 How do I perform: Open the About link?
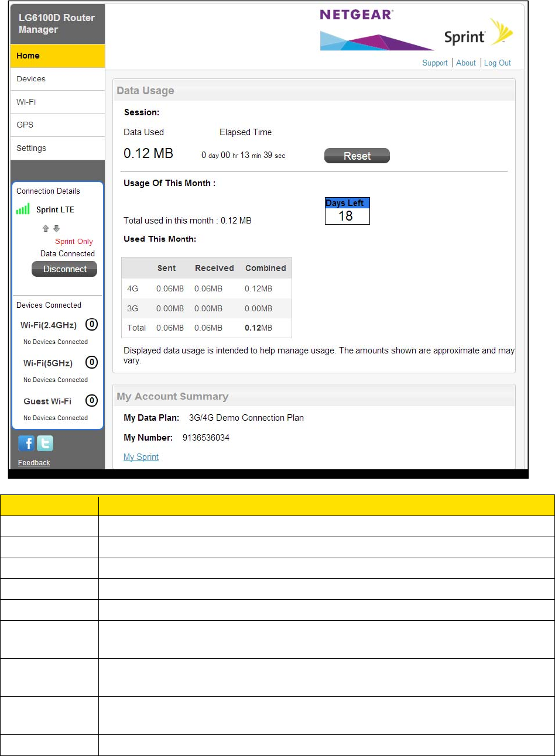pos(466,63)
